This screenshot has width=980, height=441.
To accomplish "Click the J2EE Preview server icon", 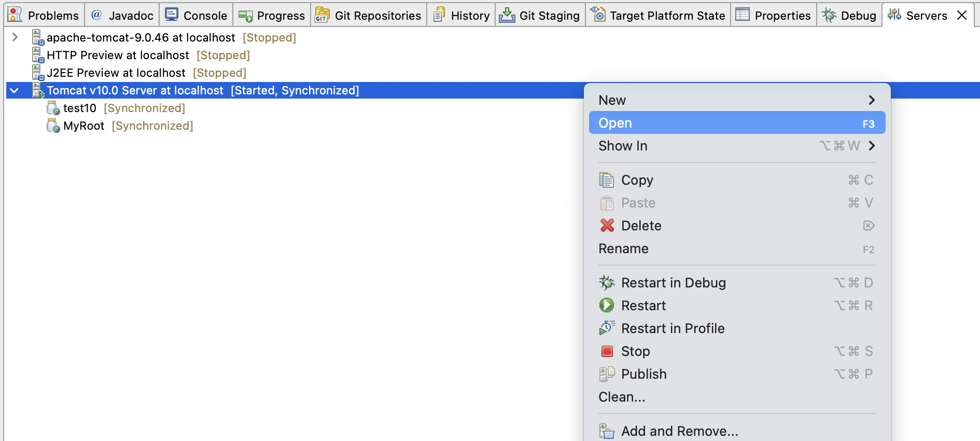I will pyautogui.click(x=38, y=73).
